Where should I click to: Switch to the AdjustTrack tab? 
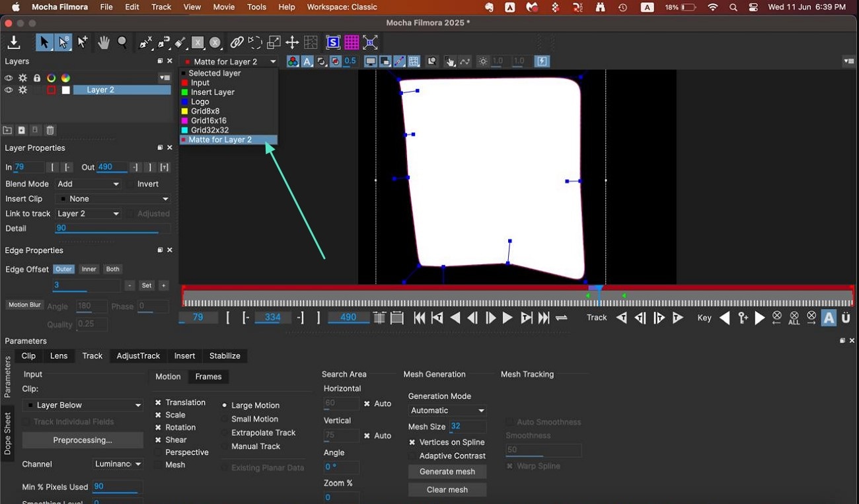[x=138, y=356]
